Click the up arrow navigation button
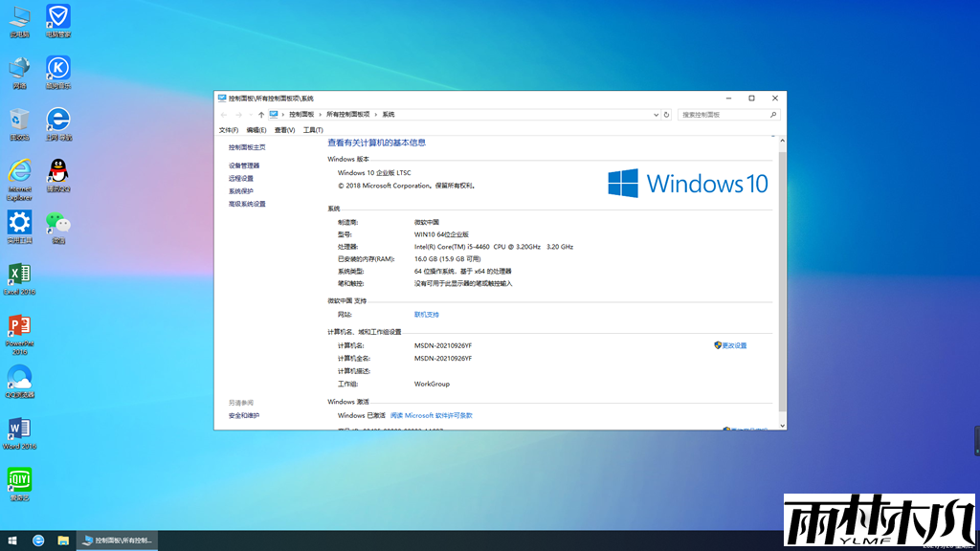This screenshot has width=980, height=551. (261, 115)
